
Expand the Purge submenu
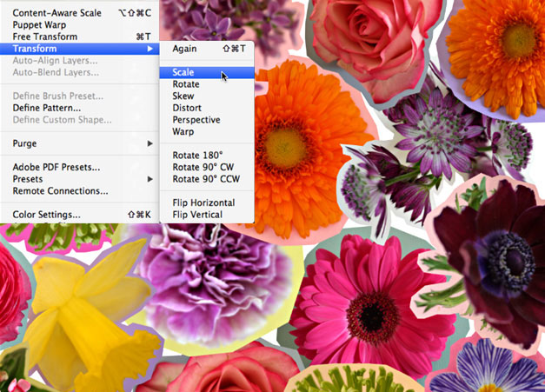point(79,143)
